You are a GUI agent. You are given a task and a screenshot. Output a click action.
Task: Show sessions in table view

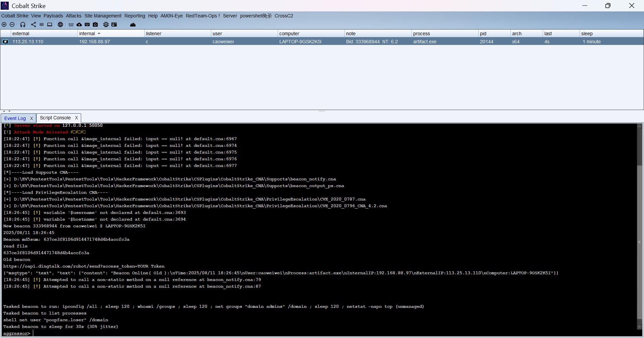tap(42, 24)
